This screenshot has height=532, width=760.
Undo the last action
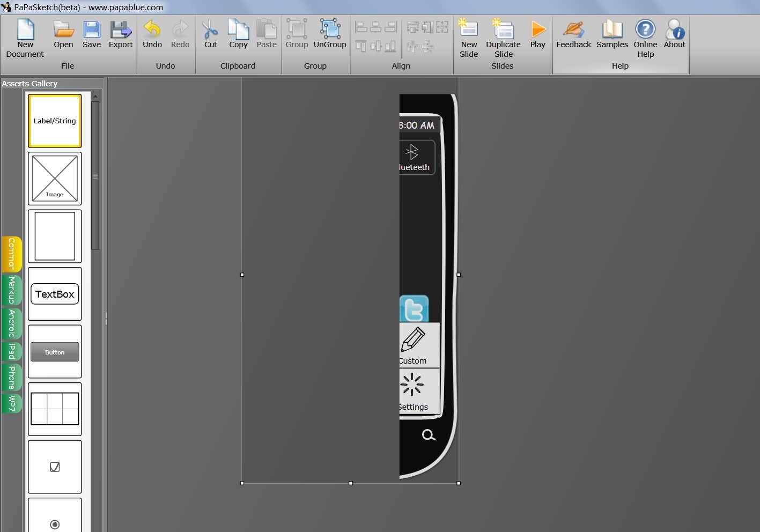(152, 34)
